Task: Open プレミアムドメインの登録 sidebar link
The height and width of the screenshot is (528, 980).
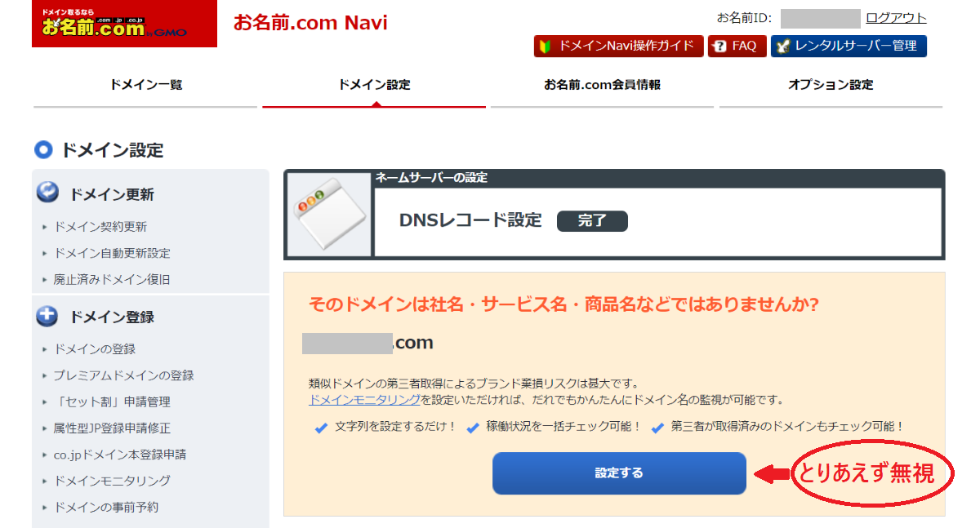Action: click(123, 375)
